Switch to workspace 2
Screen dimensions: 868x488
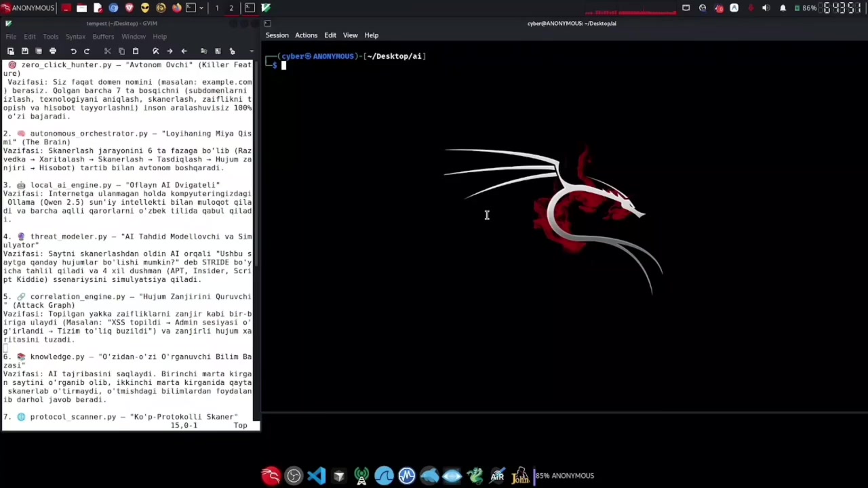[x=231, y=8]
